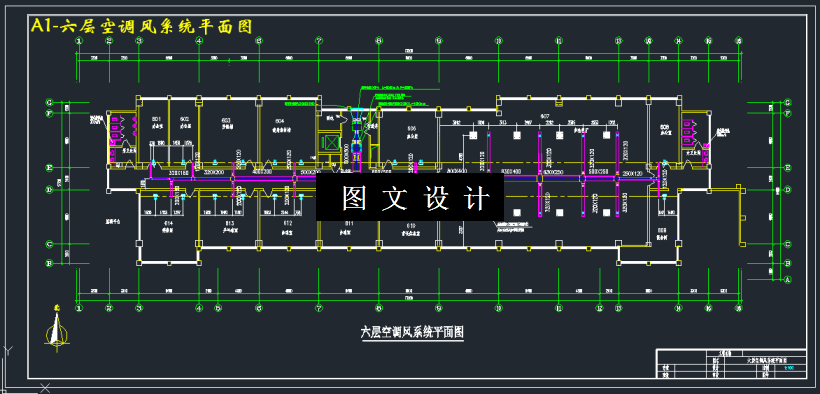The height and width of the screenshot is (394, 820).
Task: Click axis bubble A on the right side
Action: tap(788, 280)
